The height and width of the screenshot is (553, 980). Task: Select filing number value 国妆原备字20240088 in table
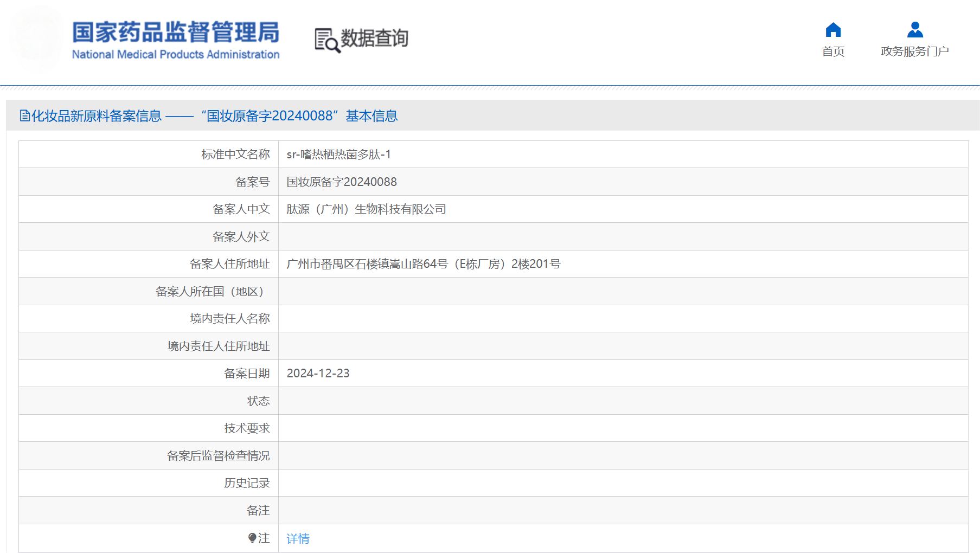342,182
